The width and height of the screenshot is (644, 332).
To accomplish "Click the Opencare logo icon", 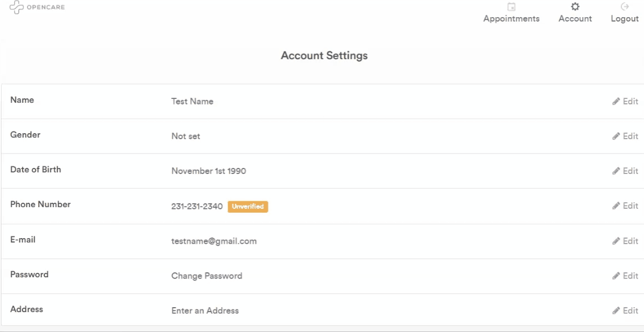I will [17, 8].
